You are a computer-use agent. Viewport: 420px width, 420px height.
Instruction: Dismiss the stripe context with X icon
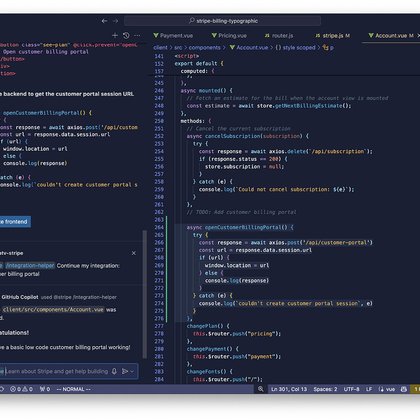pos(134,253)
